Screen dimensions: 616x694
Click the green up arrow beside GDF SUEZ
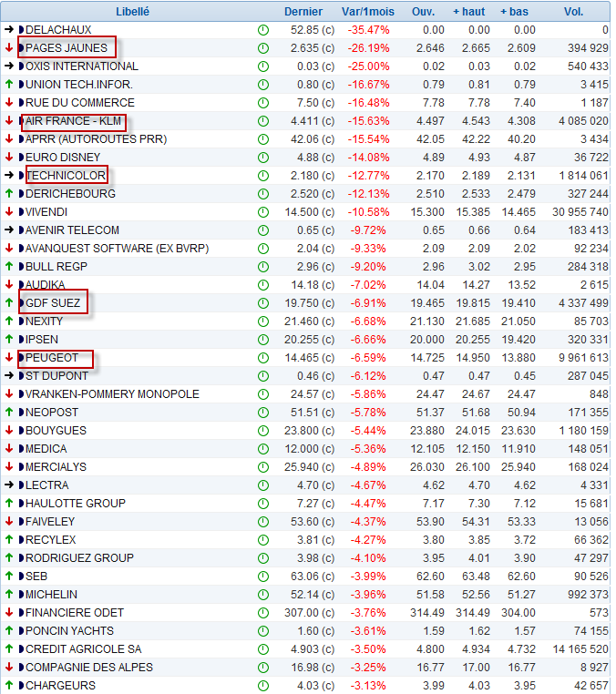[9, 303]
